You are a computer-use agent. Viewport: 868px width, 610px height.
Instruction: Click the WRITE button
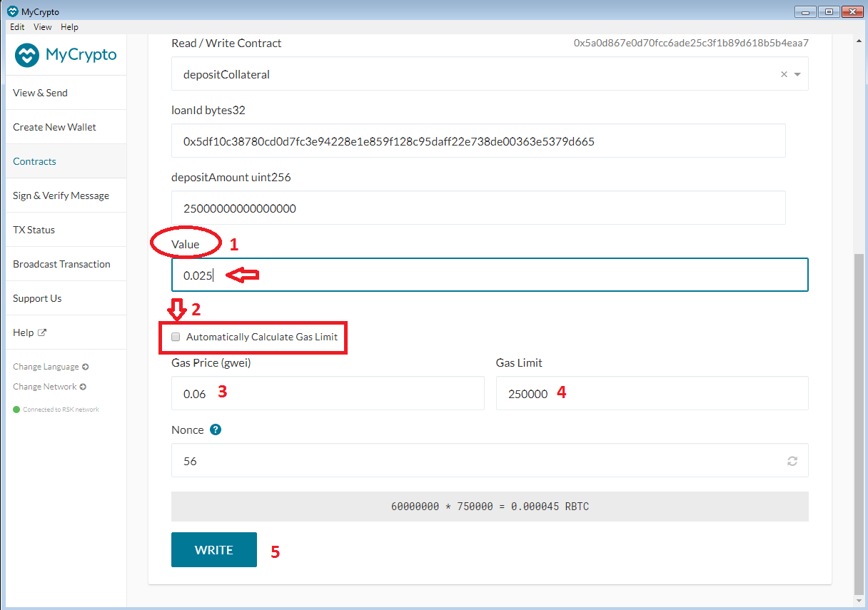click(214, 549)
